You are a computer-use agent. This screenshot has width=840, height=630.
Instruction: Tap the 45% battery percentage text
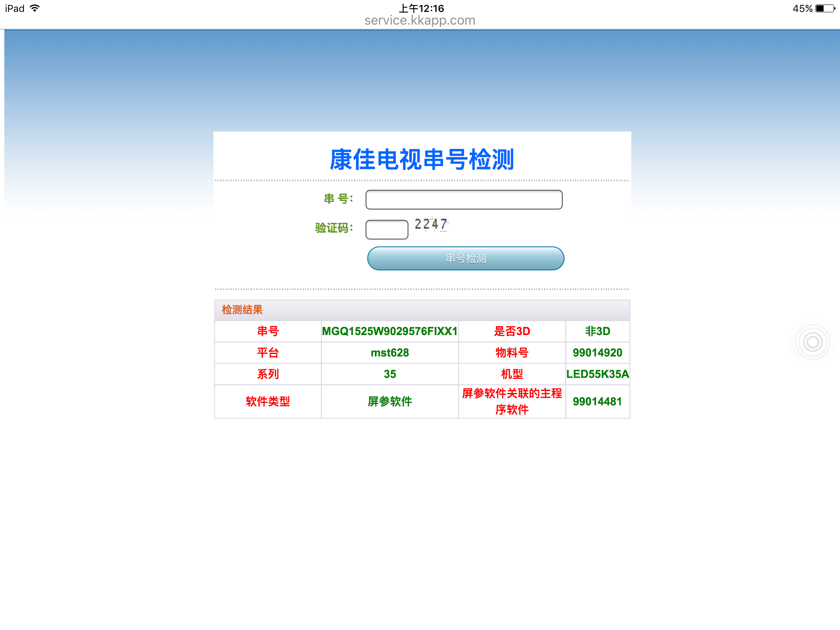(802, 9)
